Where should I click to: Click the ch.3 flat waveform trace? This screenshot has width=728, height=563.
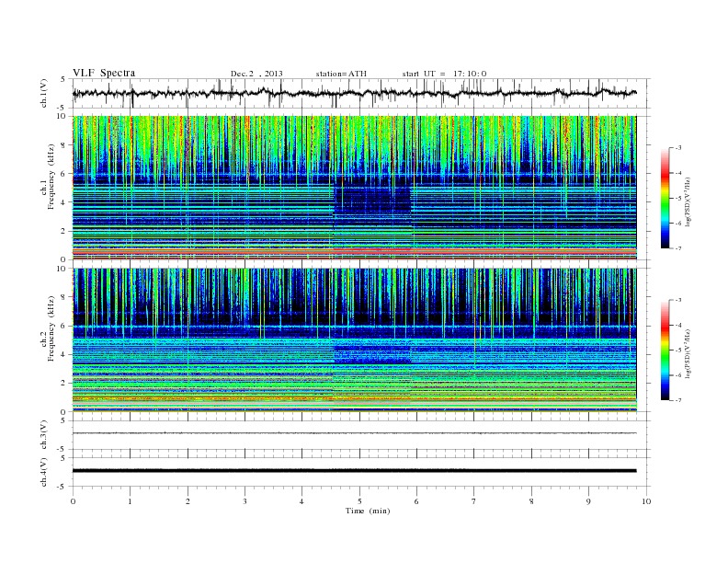tap(354, 433)
